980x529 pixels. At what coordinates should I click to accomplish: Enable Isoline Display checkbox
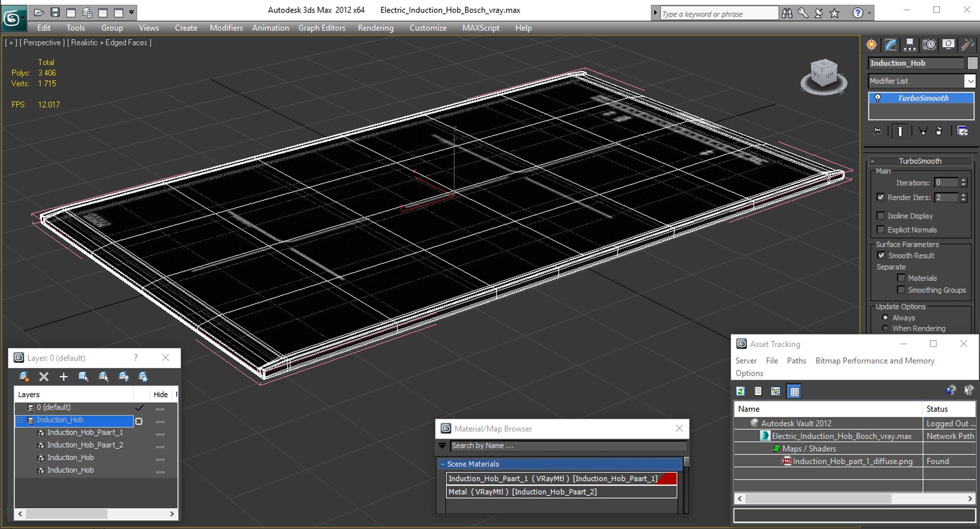tap(880, 215)
